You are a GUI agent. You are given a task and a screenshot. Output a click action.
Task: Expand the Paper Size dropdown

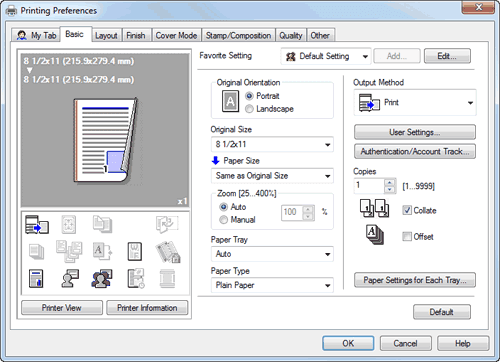click(272, 176)
